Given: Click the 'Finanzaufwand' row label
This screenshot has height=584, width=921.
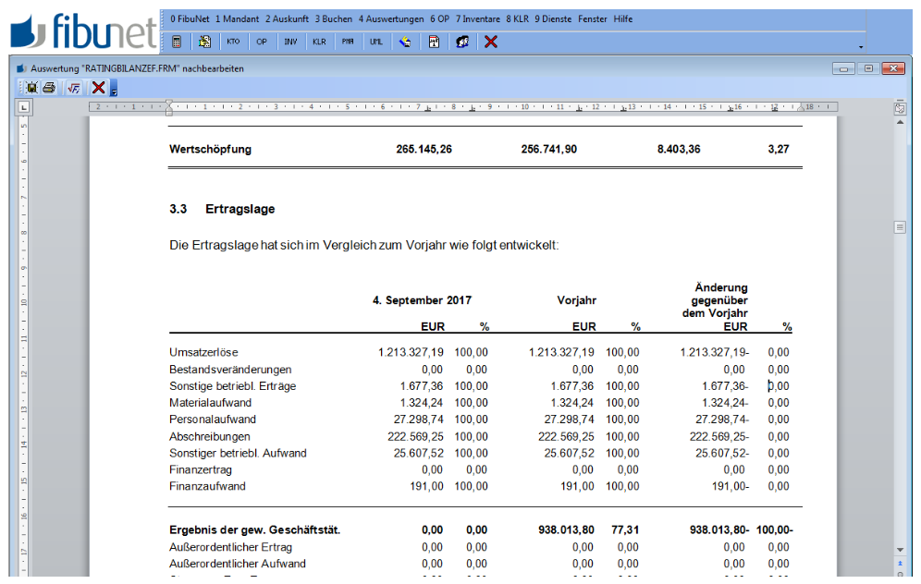Looking at the screenshot, I should point(207,486).
